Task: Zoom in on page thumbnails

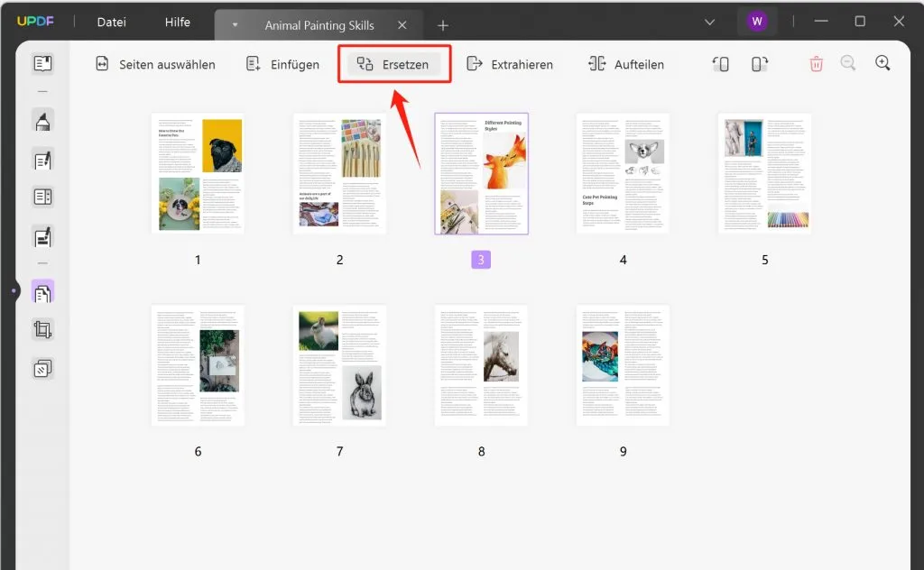Action: [x=882, y=64]
